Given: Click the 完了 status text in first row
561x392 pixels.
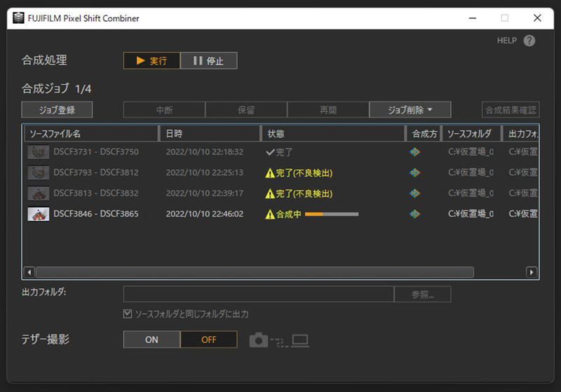Looking at the screenshot, I should 284,152.
